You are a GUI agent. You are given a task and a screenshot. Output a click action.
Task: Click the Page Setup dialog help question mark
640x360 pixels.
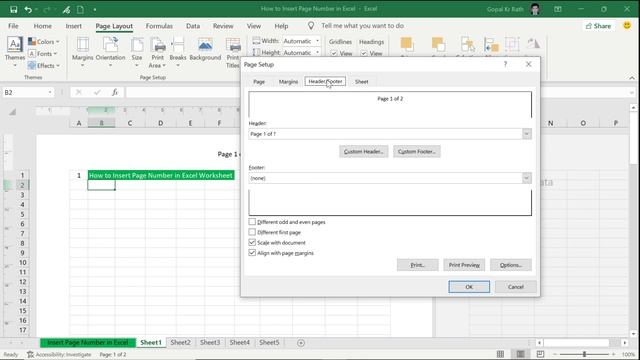click(x=505, y=64)
